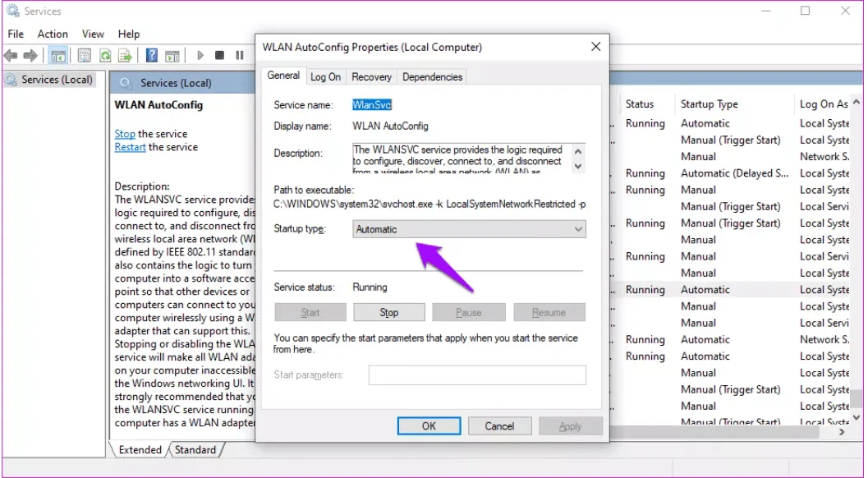Click the Refresh icon in the toolbar
This screenshot has width=868, height=478.
[x=105, y=56]
